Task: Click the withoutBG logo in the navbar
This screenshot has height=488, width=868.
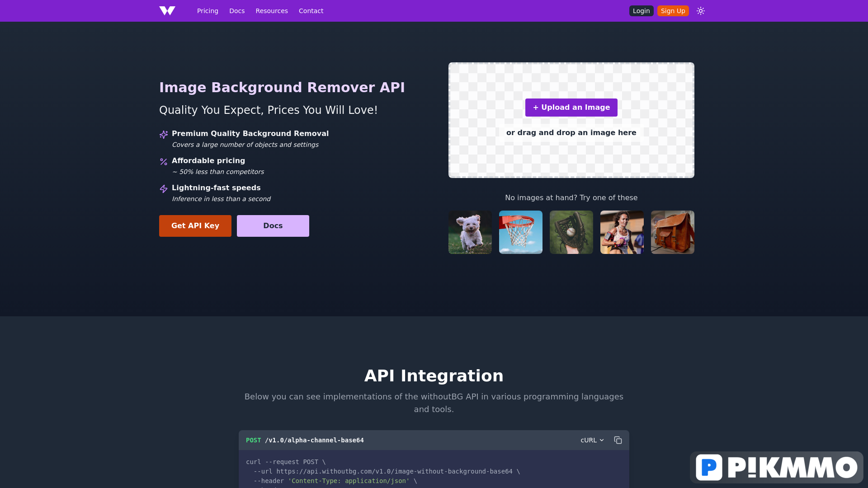Action: 167,11
